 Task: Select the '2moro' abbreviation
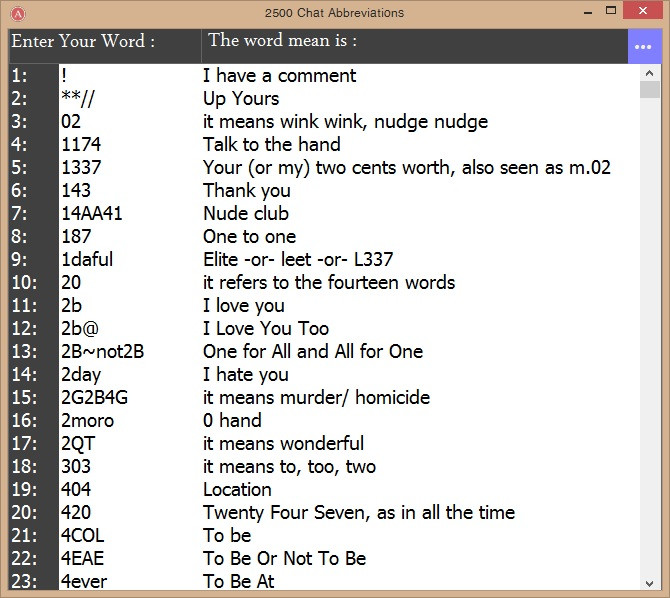(87, 421)
